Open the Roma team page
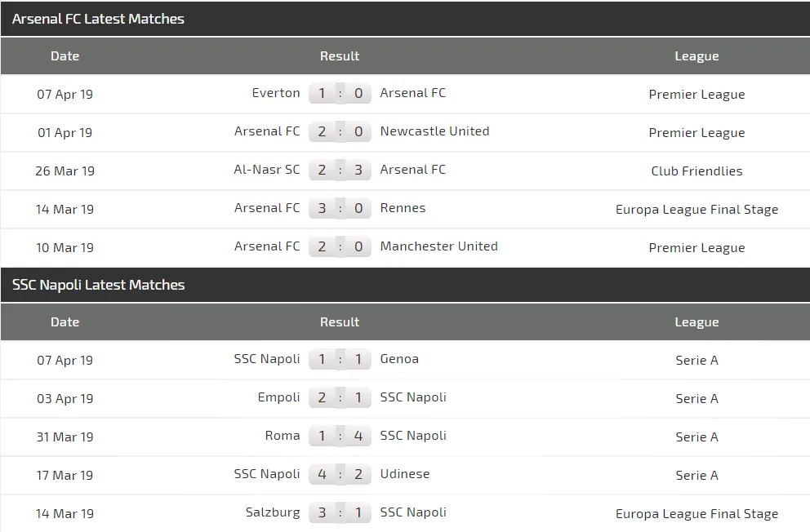Viewport: 810px width, 532px height. click(x=283, y=436)
